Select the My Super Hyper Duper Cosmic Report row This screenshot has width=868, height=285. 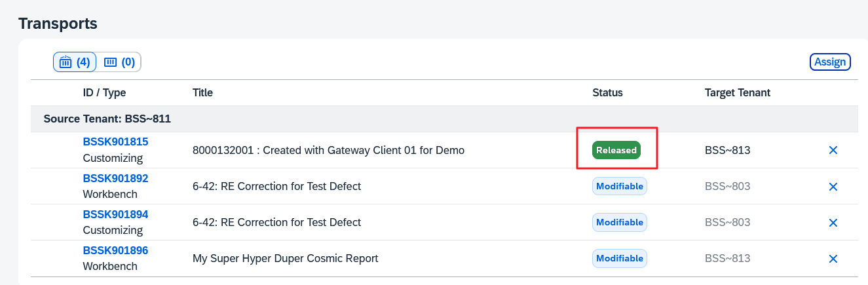(x=286, y=258)
